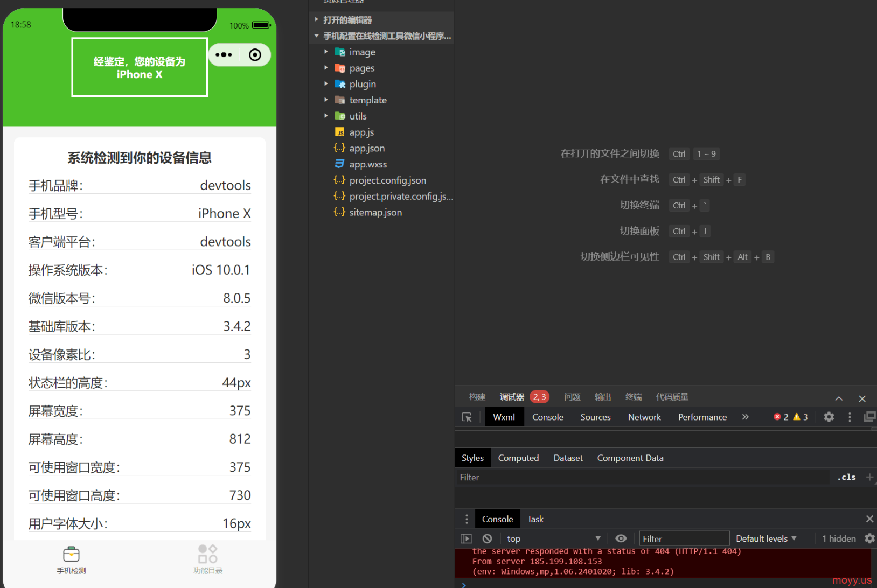Undock the devtools panel icon
The image size is (877, 588).
[x=869, y=417]
